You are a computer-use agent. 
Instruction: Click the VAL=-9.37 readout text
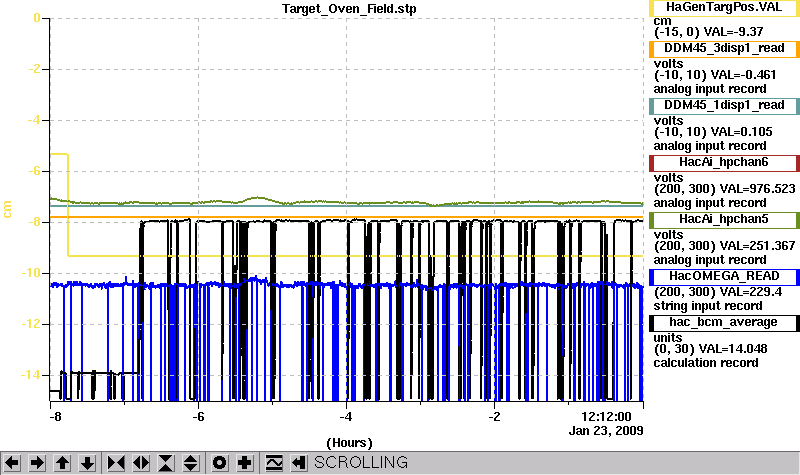click(x=733, y=32)
